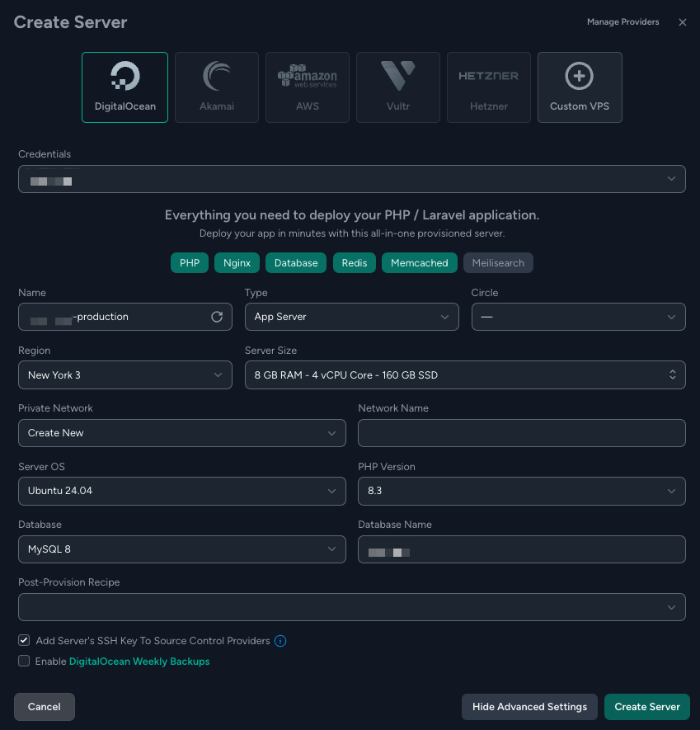
Task: Enable the Meilisearch service tag
Action: [498, 263]
